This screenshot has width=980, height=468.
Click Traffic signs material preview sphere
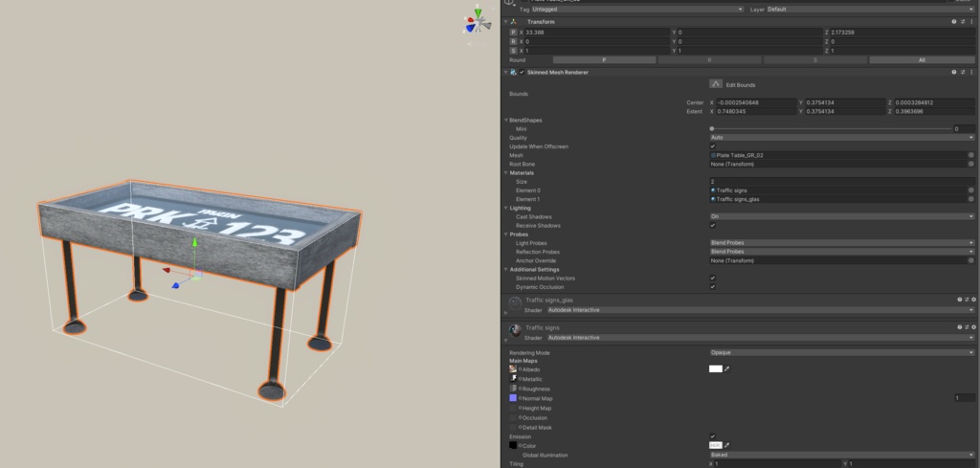(515, 330)
